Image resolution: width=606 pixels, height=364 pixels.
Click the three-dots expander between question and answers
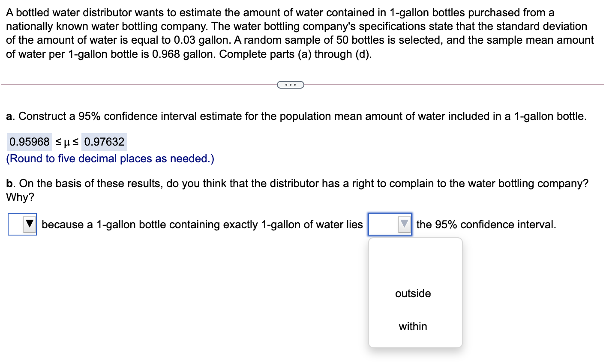[291, 84]
